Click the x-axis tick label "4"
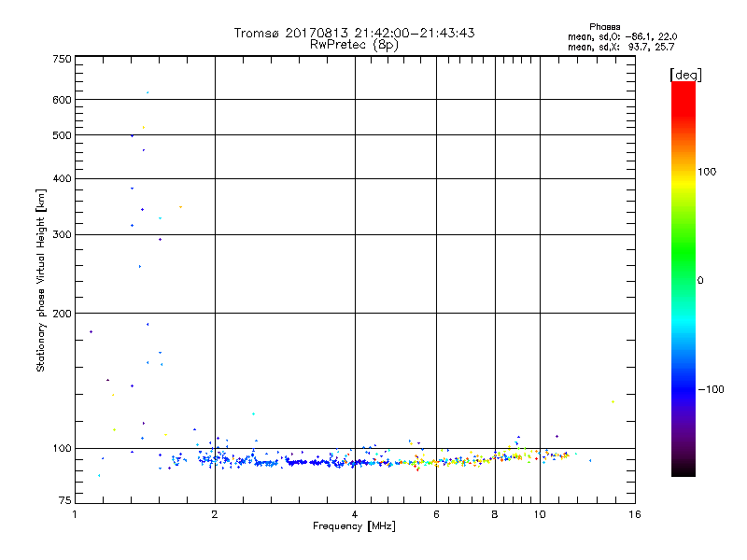 click(355, 514)
